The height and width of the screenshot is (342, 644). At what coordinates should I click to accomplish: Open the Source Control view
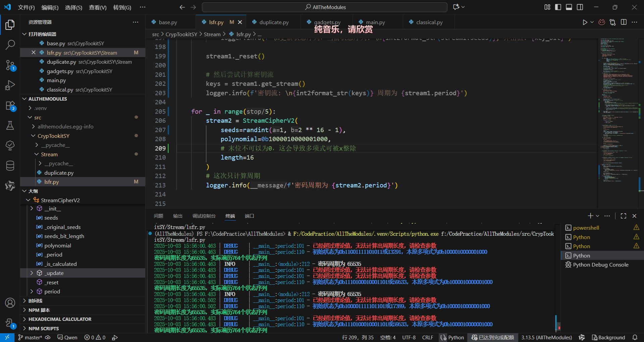click(x=10, y=65)
